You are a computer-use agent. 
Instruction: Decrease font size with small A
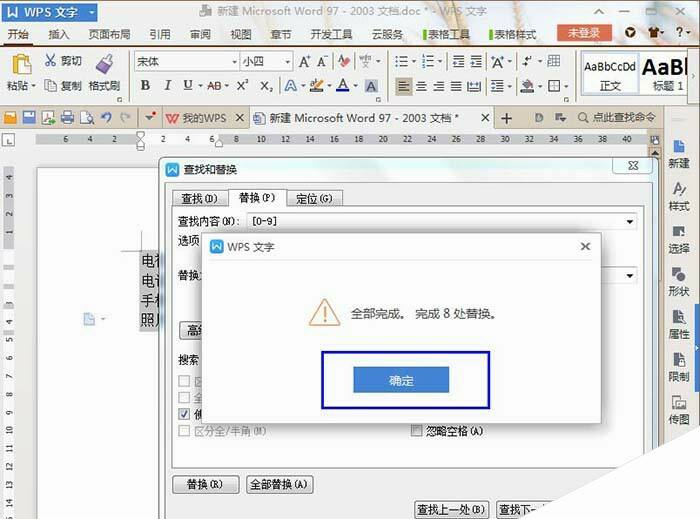(322, 62)
